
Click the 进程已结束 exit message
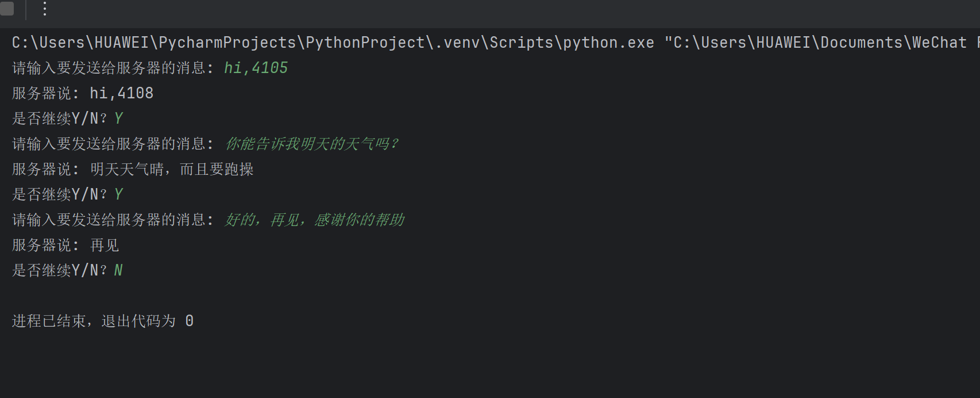click(x=49, y=321)
